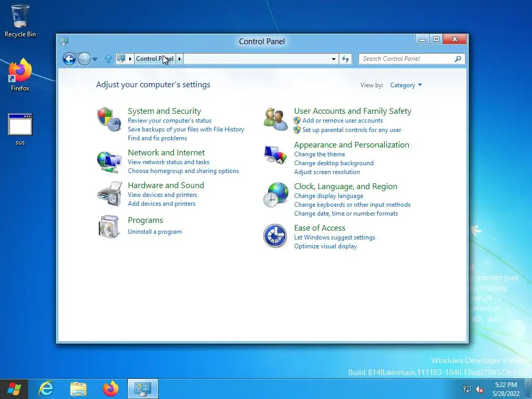Open the View by Category dropdown

point(406,85)
